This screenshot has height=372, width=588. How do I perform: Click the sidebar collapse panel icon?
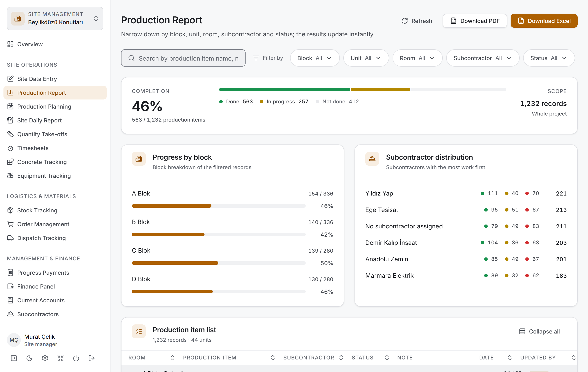14,358
